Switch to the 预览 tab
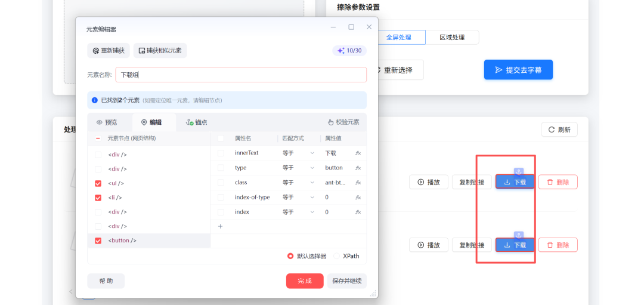The width and height of the screenshot is (644, 305). coord(107,122)
